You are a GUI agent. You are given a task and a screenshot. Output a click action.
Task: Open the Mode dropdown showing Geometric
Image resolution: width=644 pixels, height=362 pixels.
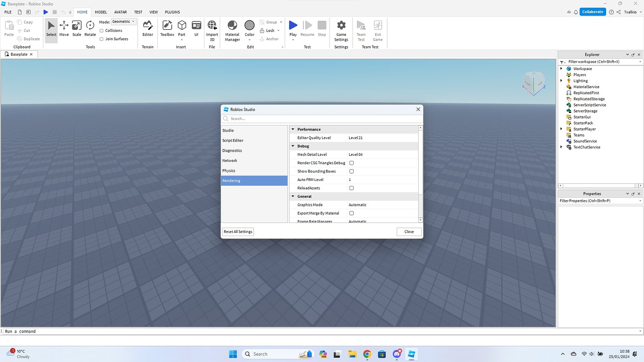133,21
